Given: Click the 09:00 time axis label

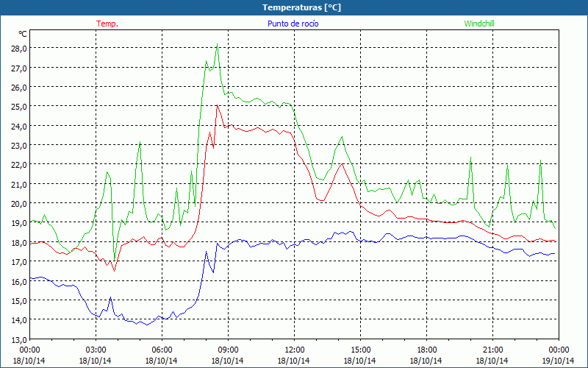Looking at the screenshot, I should click(228, 350).
